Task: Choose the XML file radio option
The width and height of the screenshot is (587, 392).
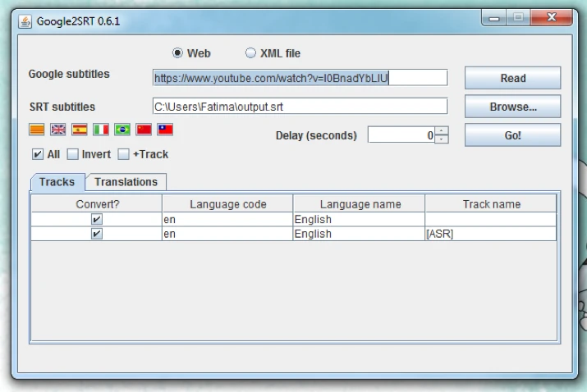Action: coord(250,53)
